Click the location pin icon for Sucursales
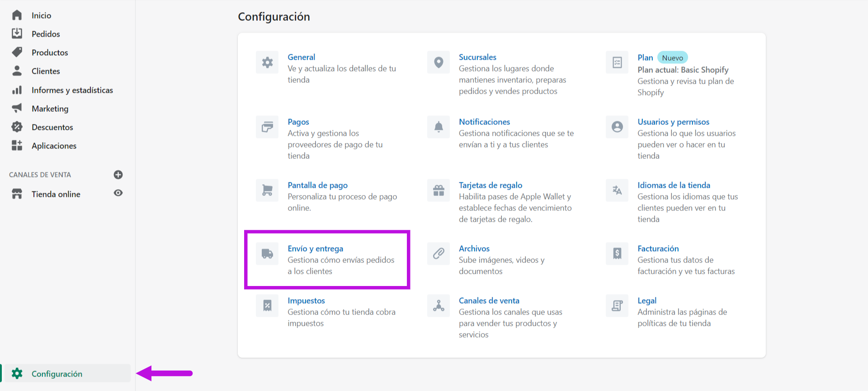 coord(439,62)
